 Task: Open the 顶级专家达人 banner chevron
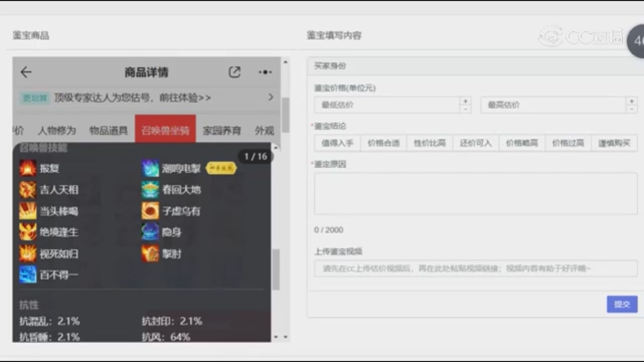point(271,97)
